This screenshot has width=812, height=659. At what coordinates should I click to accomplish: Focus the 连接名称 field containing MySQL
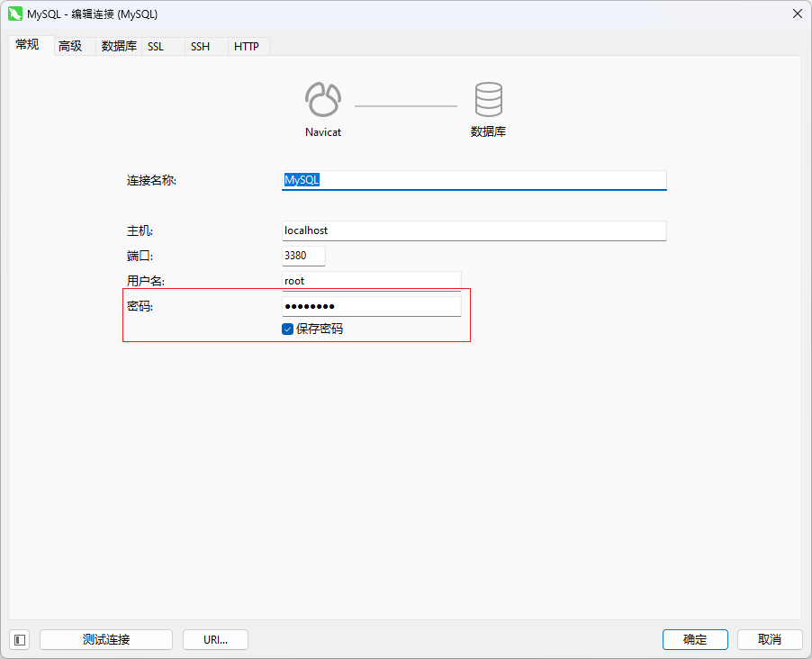pyautogui.click(x=474, y=180)
